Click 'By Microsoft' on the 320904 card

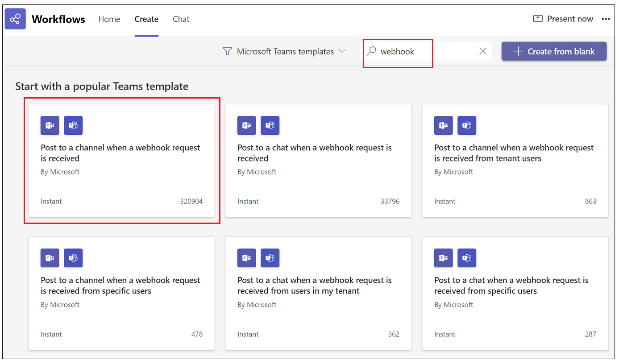click(x=60, y=172)
